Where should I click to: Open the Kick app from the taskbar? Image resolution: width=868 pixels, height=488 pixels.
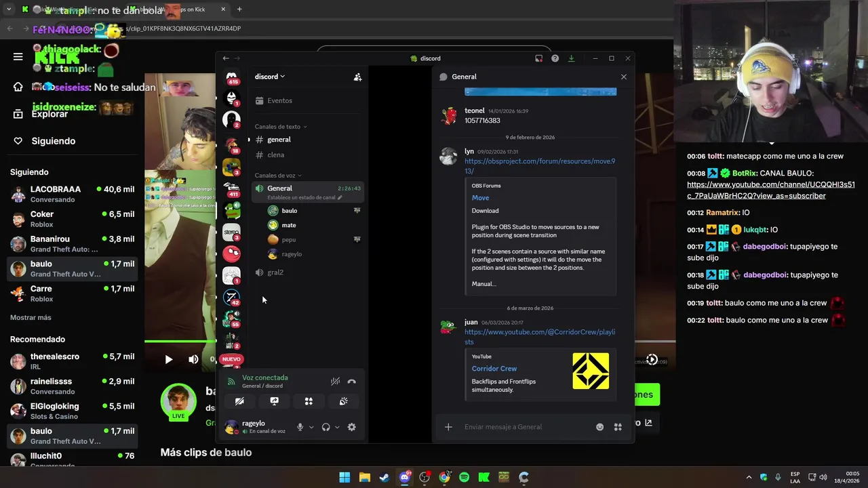484,477
